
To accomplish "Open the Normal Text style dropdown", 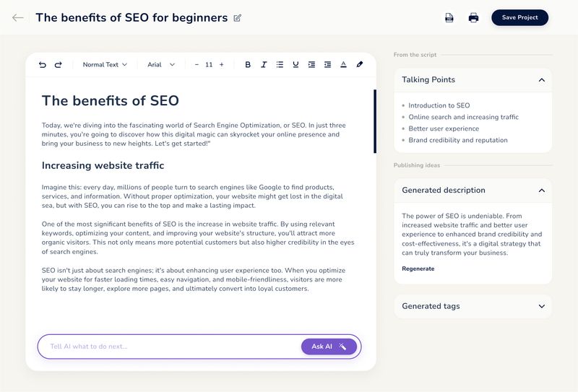I will 105,65.
